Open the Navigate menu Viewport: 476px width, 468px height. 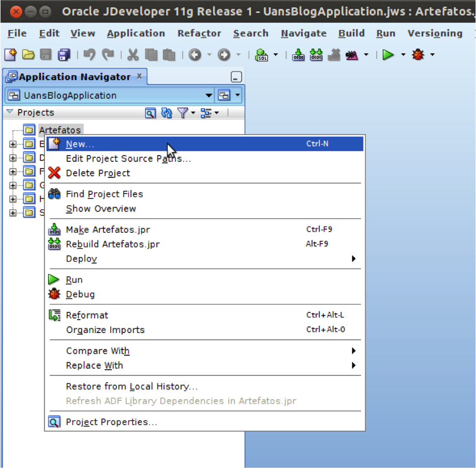pyautogui.click(x=304, y=34)
